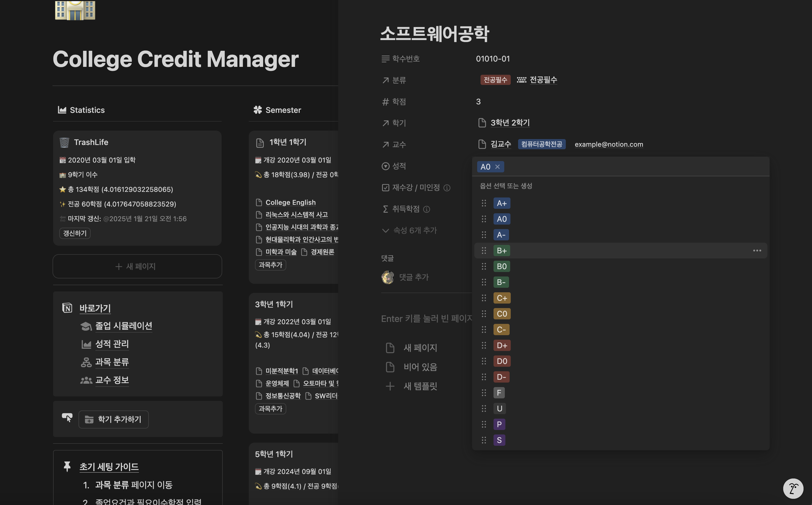Open the 졸업 시뮬레이션 link

pos(124,326)
